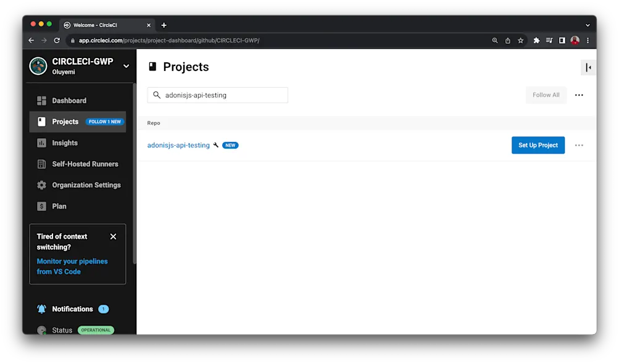
Task: Click the wrench icon beside adonisjs-api-testing
Action: pyautogui.click(x=215, y=145)
